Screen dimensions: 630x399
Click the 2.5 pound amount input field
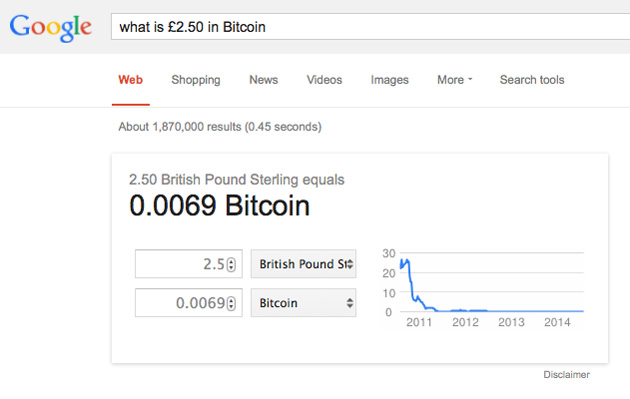point(188,264)
